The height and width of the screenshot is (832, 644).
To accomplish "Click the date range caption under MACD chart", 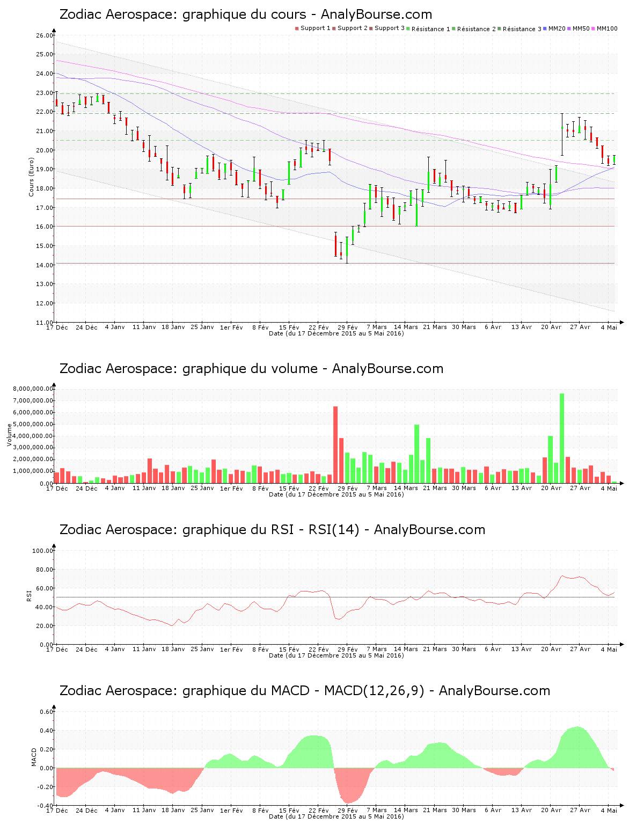I will click(x=336, y=816).
